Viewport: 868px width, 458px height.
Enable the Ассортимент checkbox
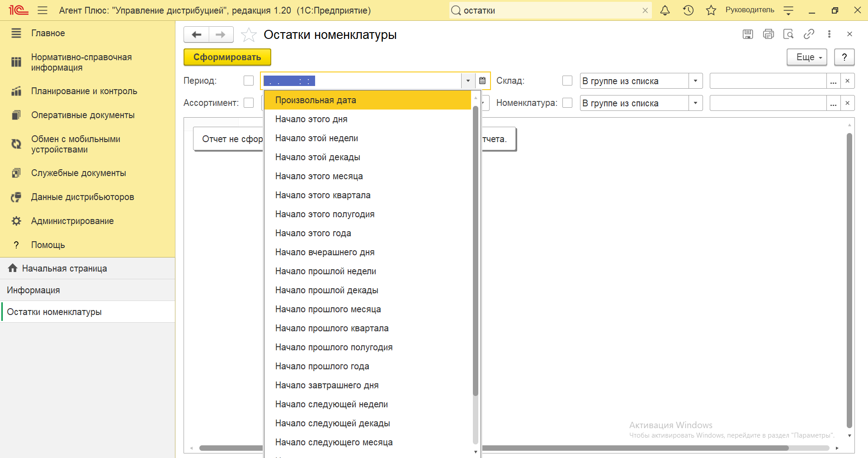click(249, 103)
